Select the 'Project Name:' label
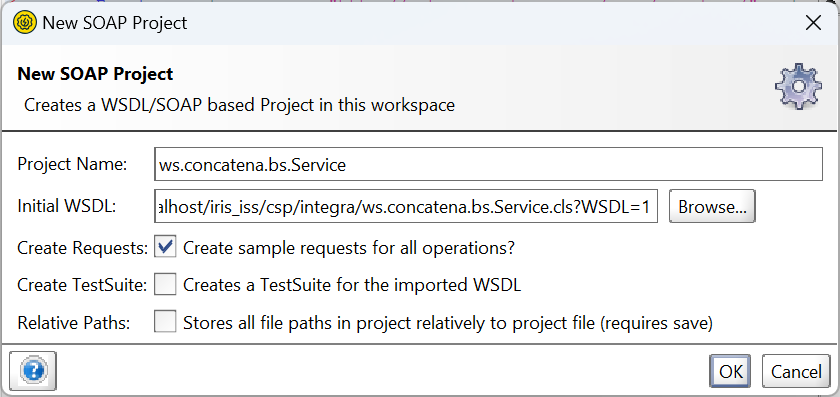 tap(72, 164)
